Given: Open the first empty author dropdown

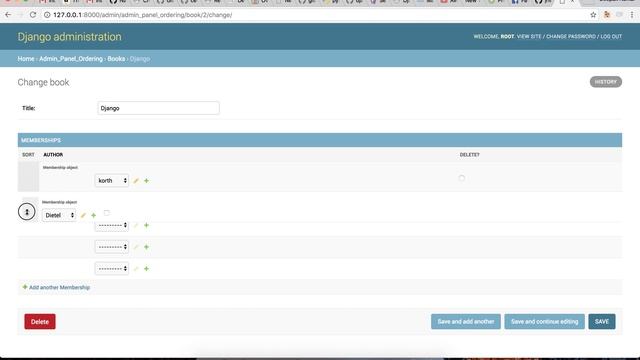Looking at the screenshot, I should 112,225.
